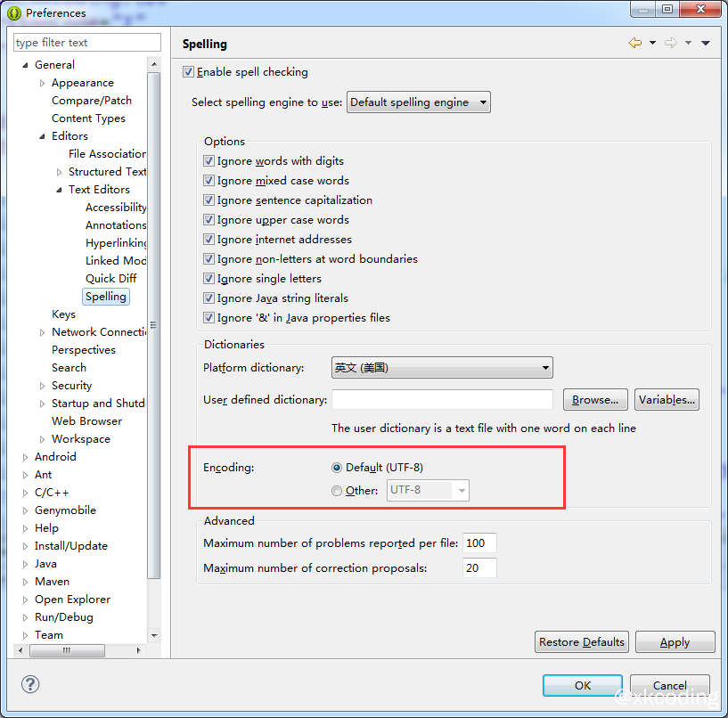Image resolution: width=728 pixels, height=718 pixels.
Task: Click the Eclipse Preferences title icon
Action: (x=14, y=12)
